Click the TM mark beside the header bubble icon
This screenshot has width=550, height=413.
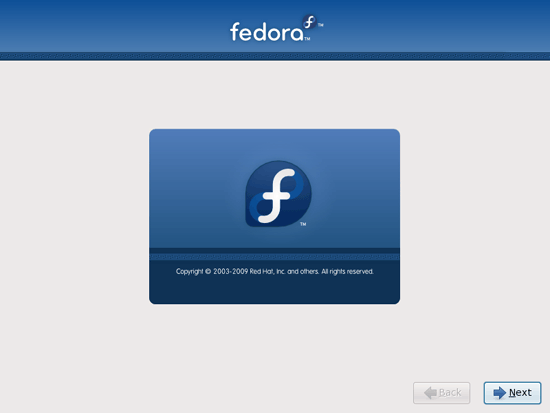tap(321, 25)
